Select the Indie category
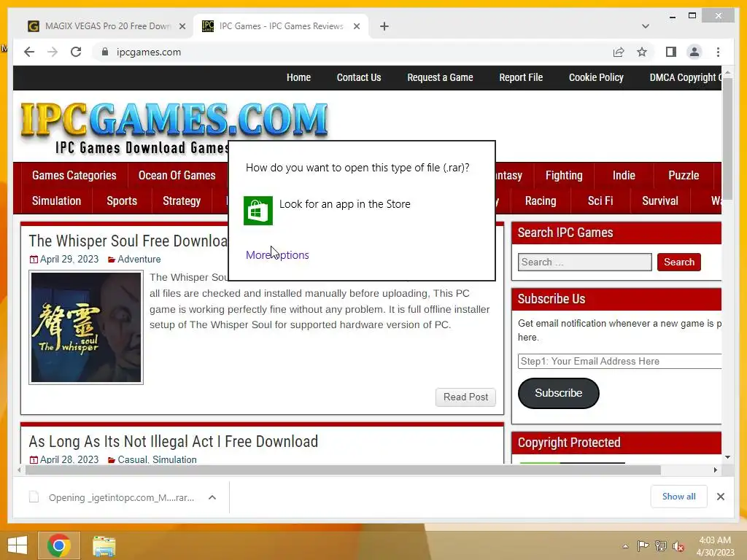Screen dimensions: 747x560 624,175
